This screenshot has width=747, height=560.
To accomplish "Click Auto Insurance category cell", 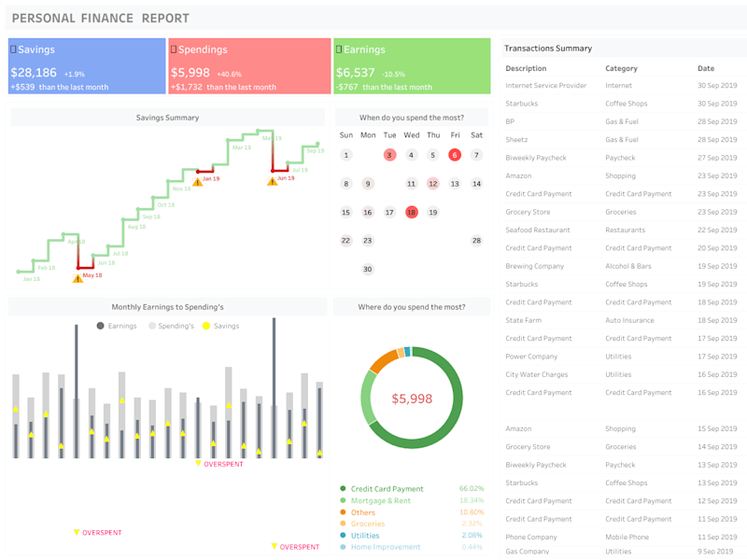I will coord(629,320).
